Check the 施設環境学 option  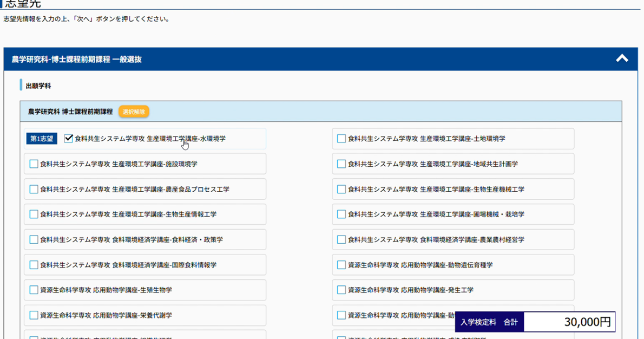coord(34,164)
